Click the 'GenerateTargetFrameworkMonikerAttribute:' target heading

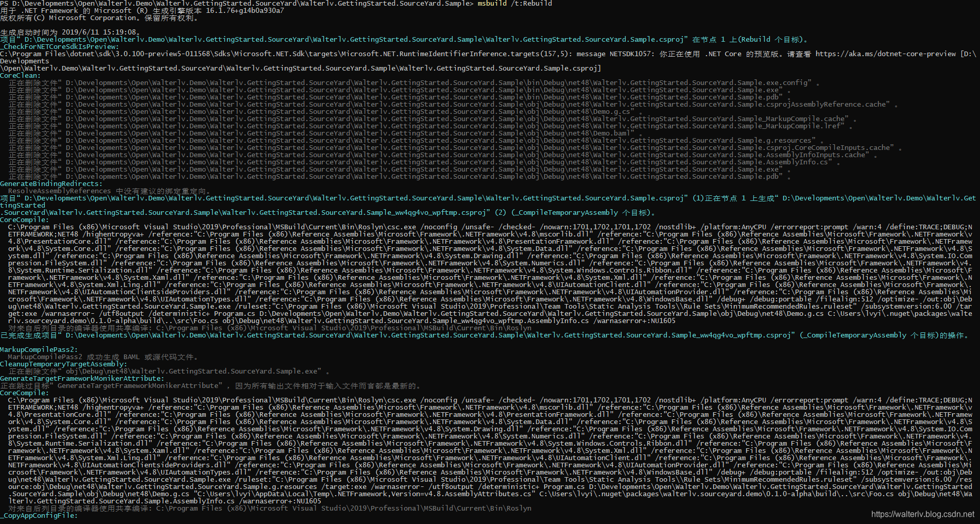point(82,378)
